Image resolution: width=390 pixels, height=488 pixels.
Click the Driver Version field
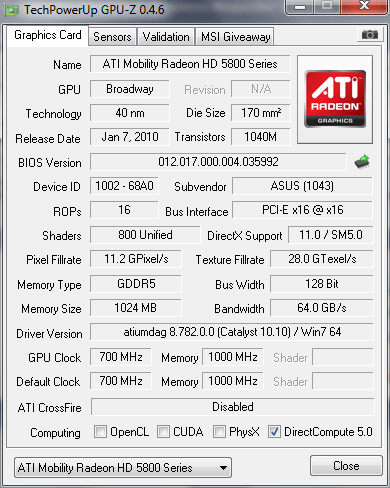(x=232, y=332)
